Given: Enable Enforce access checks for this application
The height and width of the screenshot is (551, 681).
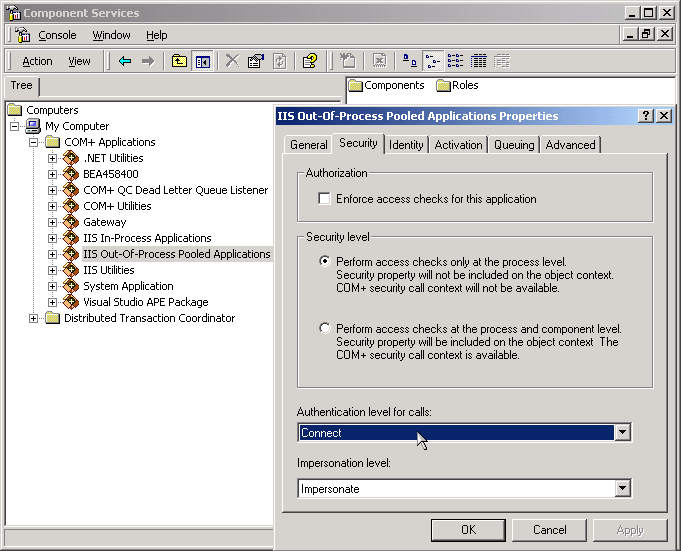Looking at the screenshot, I should coord(324,199).
